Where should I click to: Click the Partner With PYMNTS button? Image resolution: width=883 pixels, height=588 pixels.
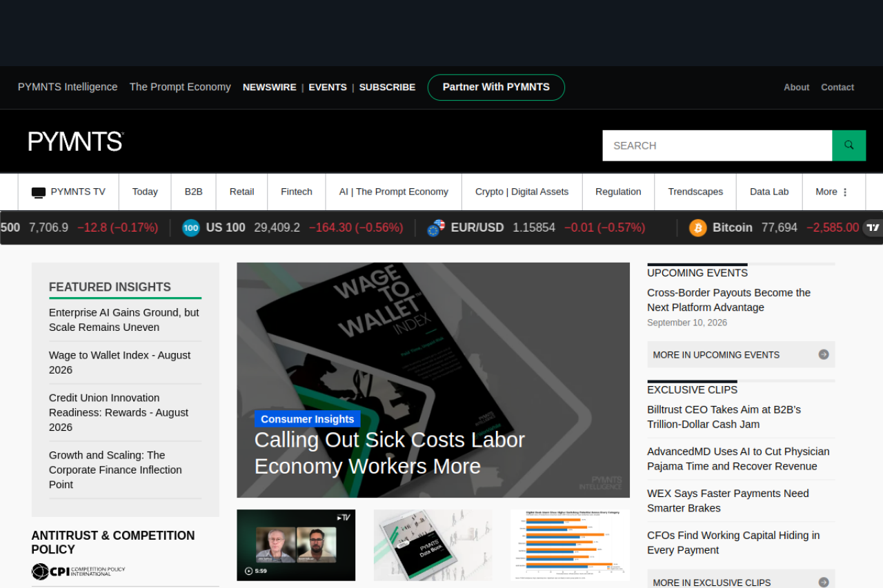496,88
